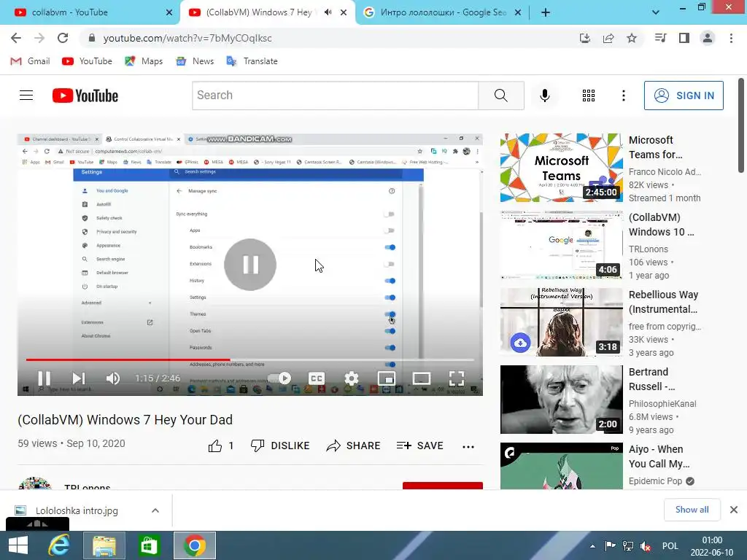Open Windows Store from taskbar

149,545
